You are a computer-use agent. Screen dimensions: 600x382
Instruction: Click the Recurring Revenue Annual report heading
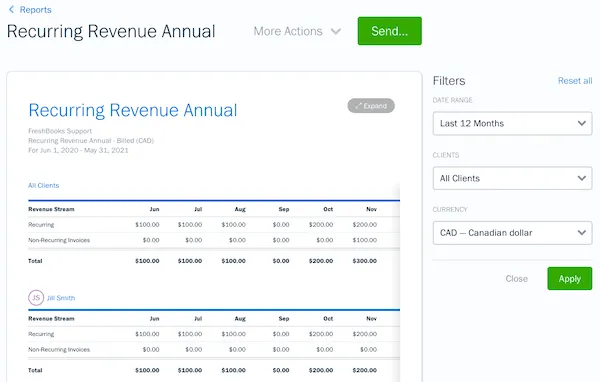[133, 110]
